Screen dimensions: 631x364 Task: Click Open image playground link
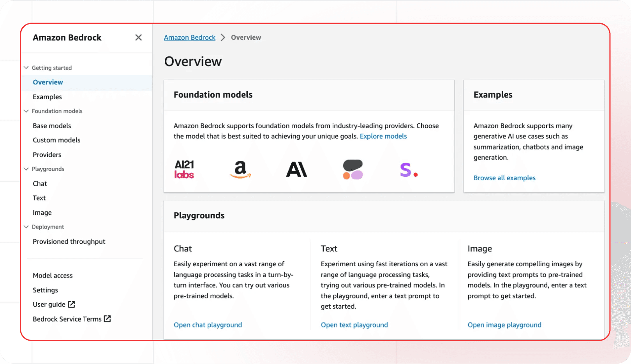pyautogui.click(x=504, y=325)
